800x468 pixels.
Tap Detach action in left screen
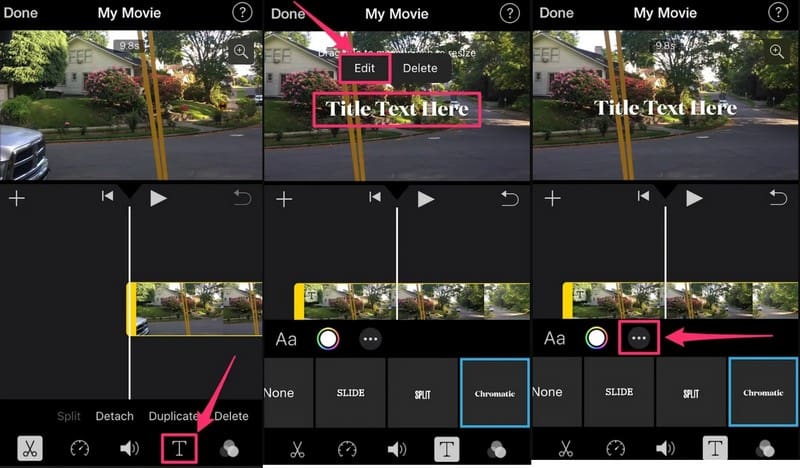114,416
